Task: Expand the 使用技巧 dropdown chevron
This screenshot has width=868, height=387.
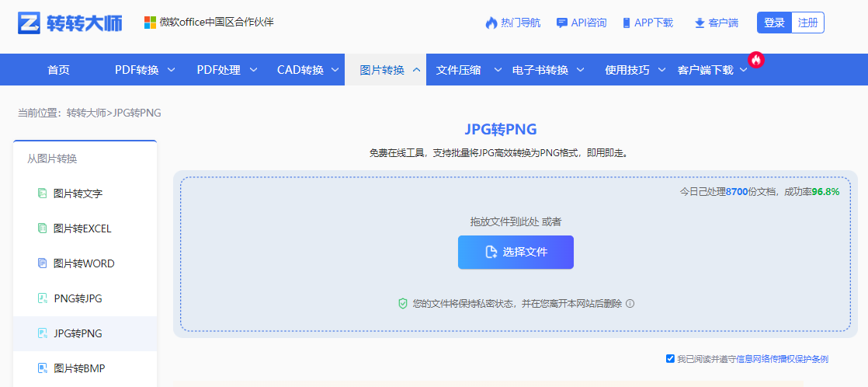Action: click(661, 70)
